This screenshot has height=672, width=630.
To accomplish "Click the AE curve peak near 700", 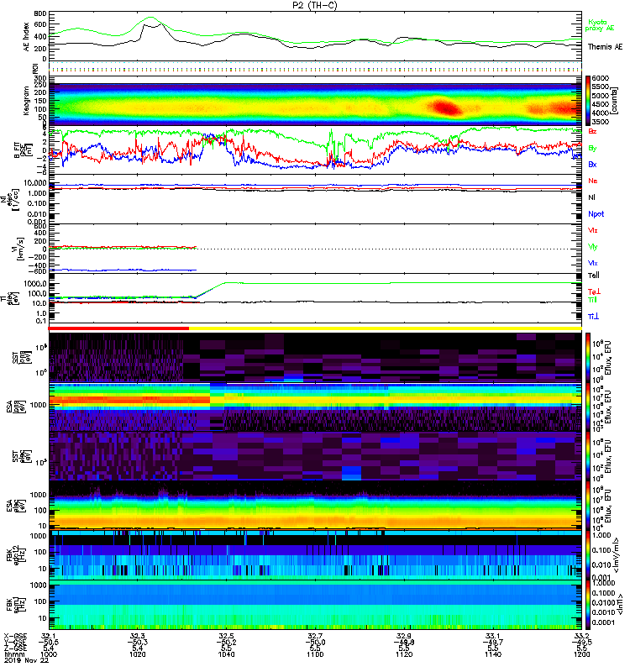I will tap(151, 18).
